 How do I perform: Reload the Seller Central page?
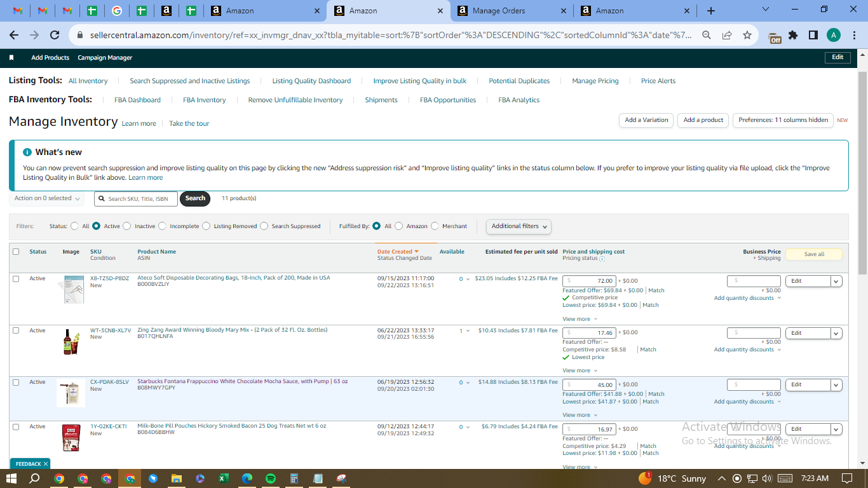point(55,36)
